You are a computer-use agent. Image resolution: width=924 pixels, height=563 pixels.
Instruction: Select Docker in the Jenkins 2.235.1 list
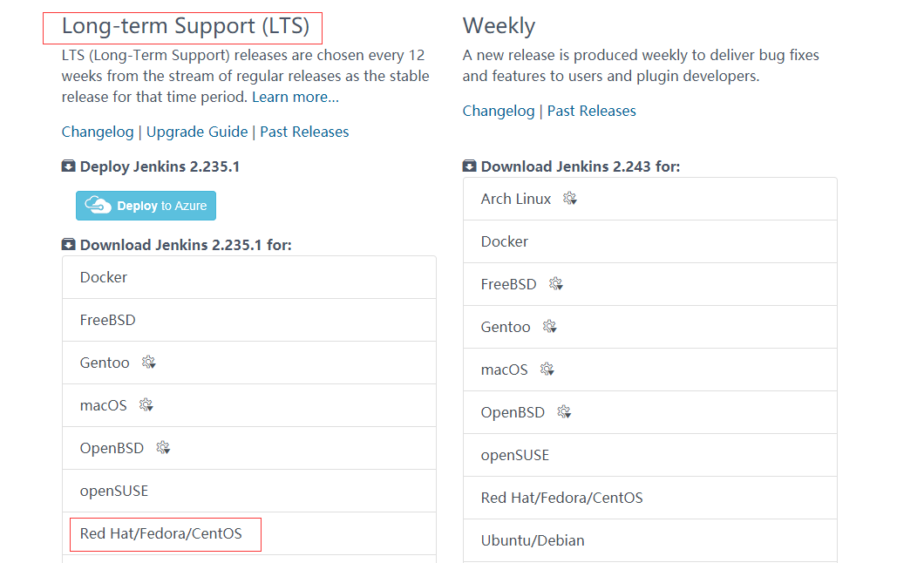tap(249, 277)
